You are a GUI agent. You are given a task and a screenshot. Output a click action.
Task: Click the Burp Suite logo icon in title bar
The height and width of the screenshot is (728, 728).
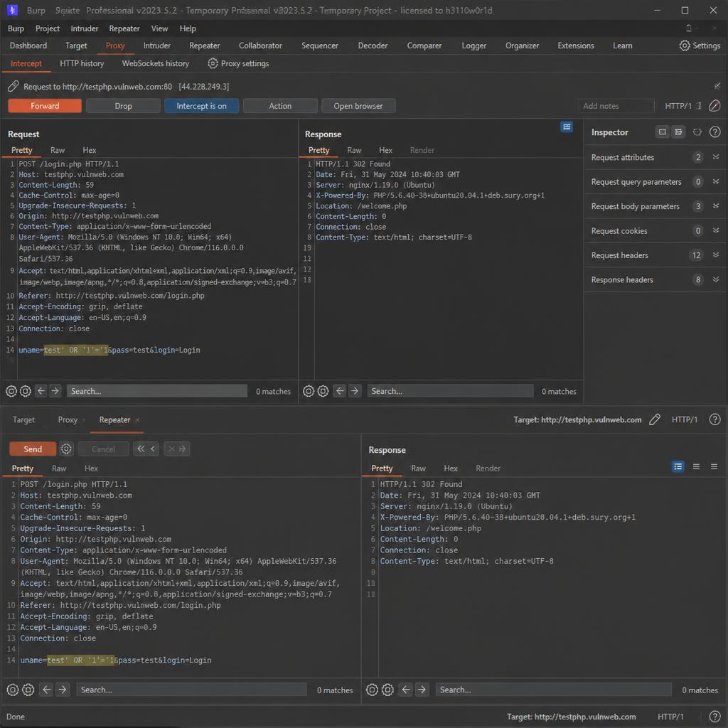pyautogui.click(x=12, y=10)
